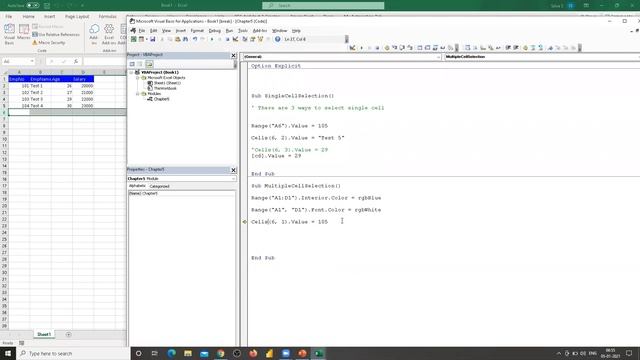Screen dimensions: 640x360
Task: Click the Find binoculars icon in VBA toolbar
Action: [x=185, y=39]
